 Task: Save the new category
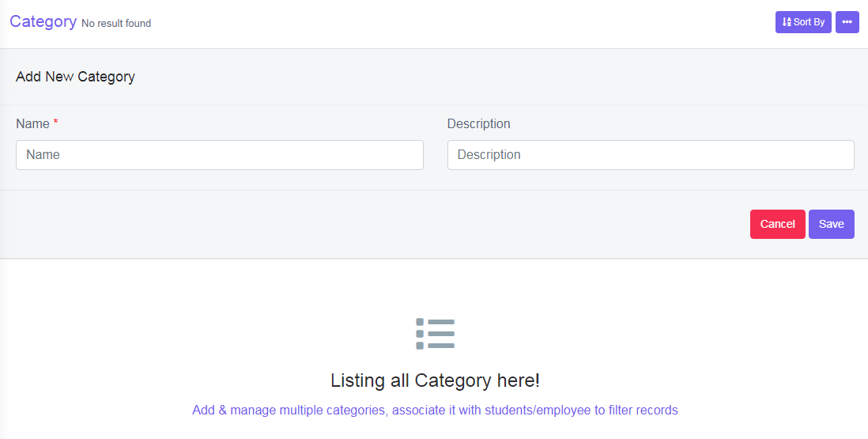pyautogui.click(x=832, y=224)
